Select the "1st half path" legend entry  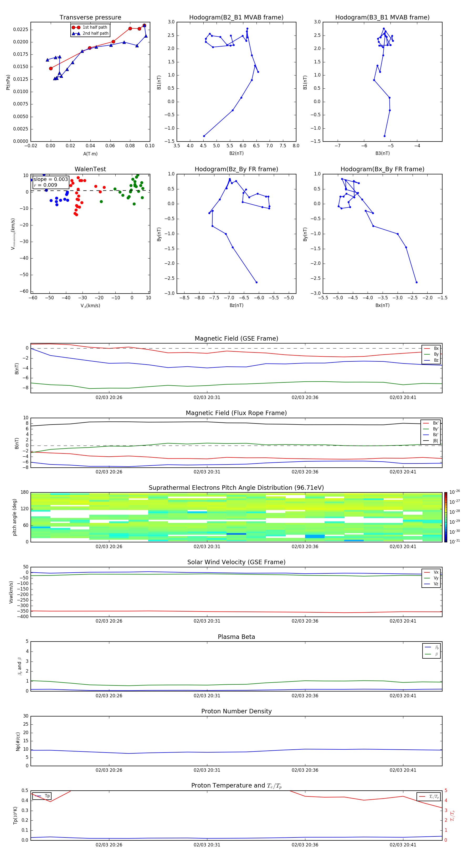pyautogui.click(x=90, y=27)
